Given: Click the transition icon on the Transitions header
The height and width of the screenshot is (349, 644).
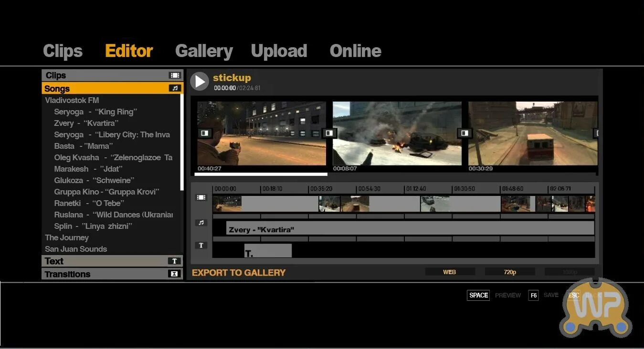Looking at the screenshot, I should tap(175, 274).
